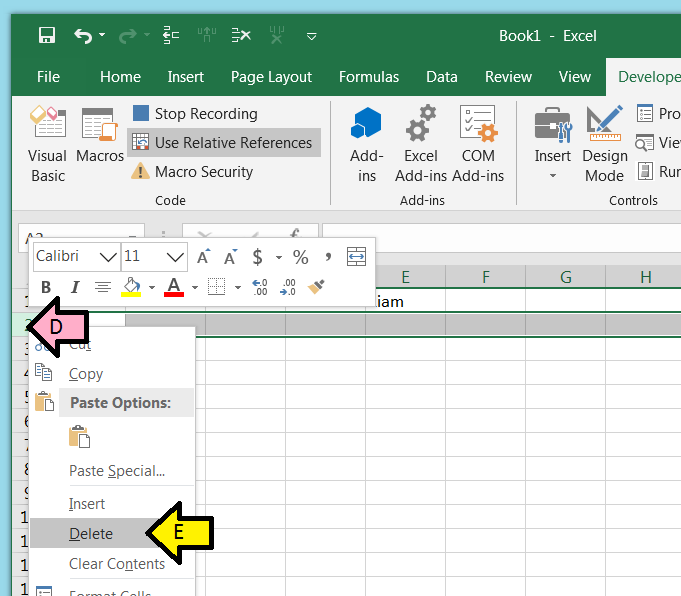Click the Format Painter brush in mini toolbar
Image resolution: width=681 pixels, height=596 pixels.
317,287
